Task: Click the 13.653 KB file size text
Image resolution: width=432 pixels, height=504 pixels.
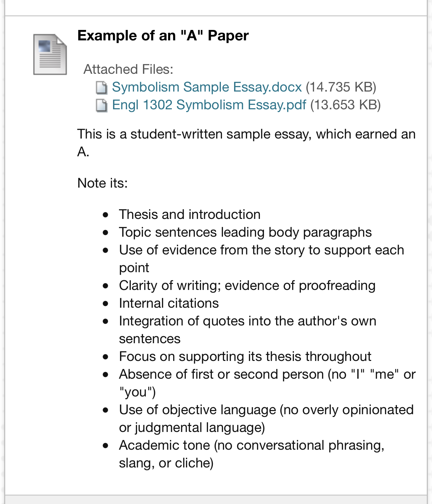Action: tap(345, 105)
